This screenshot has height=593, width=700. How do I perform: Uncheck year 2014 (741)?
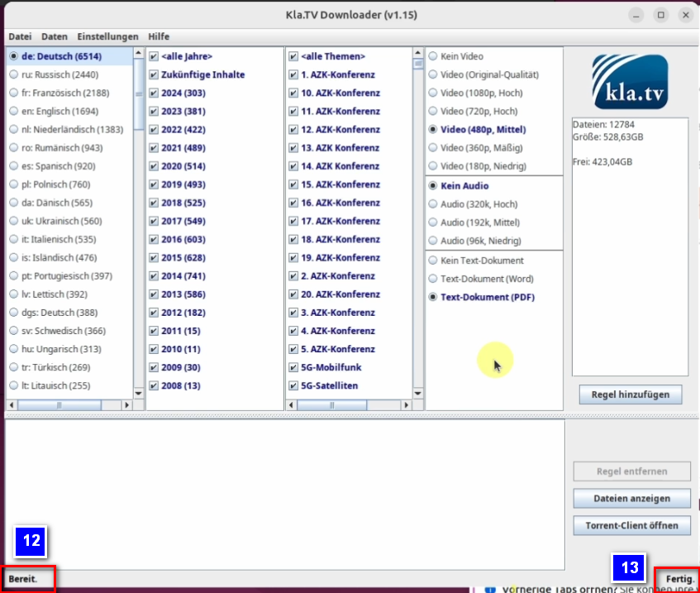point(154,276)
